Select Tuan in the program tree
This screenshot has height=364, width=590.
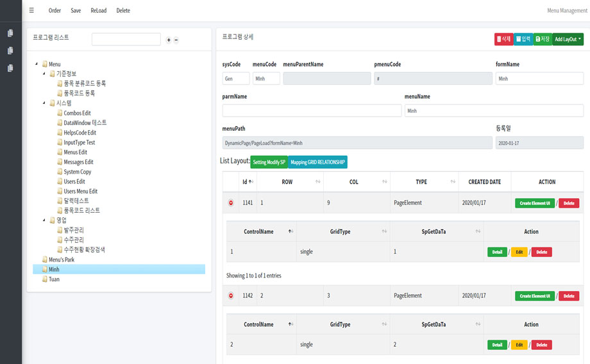(54, 279)
